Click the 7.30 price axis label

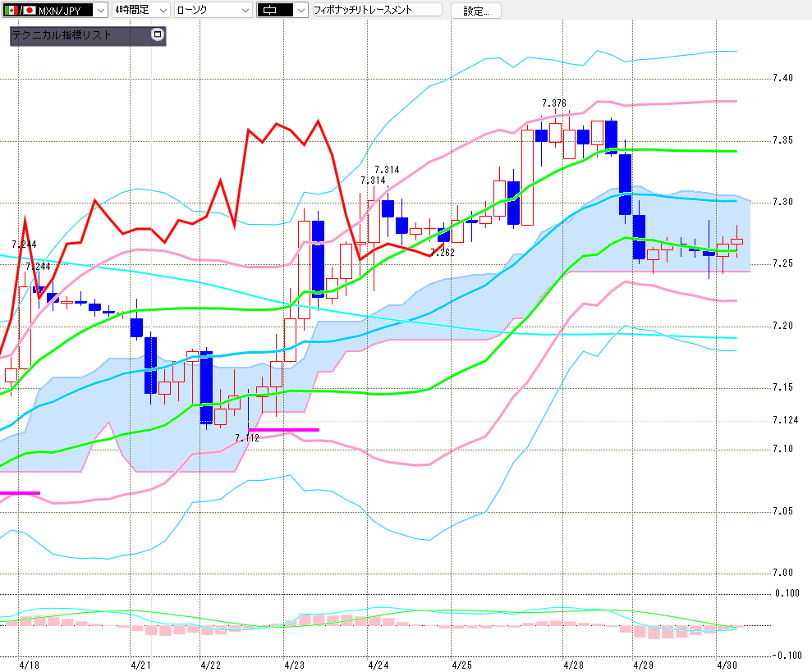pos(783,202)
